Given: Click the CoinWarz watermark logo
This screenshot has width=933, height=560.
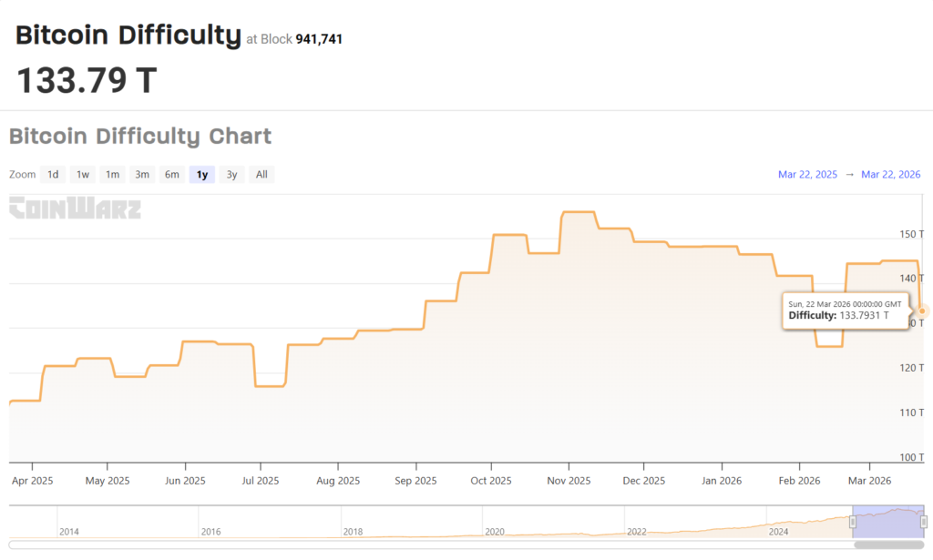Looking at the screenshot, I should (75, 209).
